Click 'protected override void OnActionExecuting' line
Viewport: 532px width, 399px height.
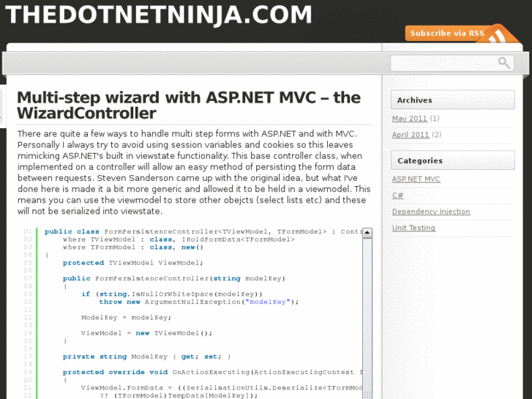212,372
